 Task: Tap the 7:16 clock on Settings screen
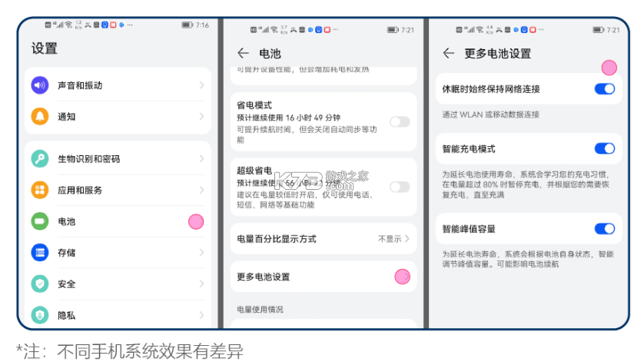[x=202, y=25]
